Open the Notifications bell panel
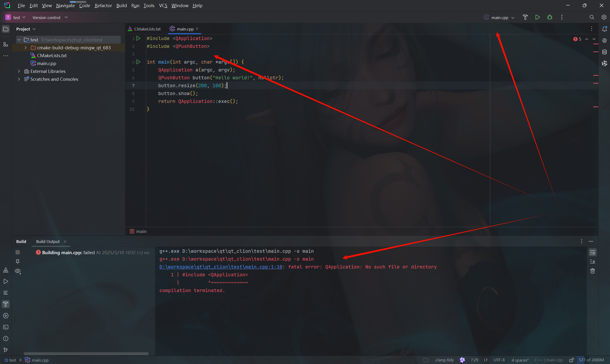Screen dimensions: 610x364 (604, 29)
